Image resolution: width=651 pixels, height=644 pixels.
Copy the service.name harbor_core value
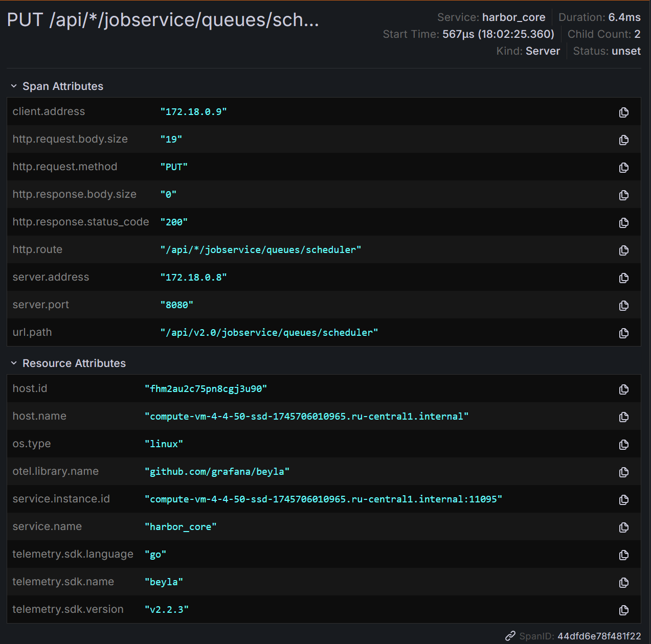pyautogui.click(x=623, y=527)
